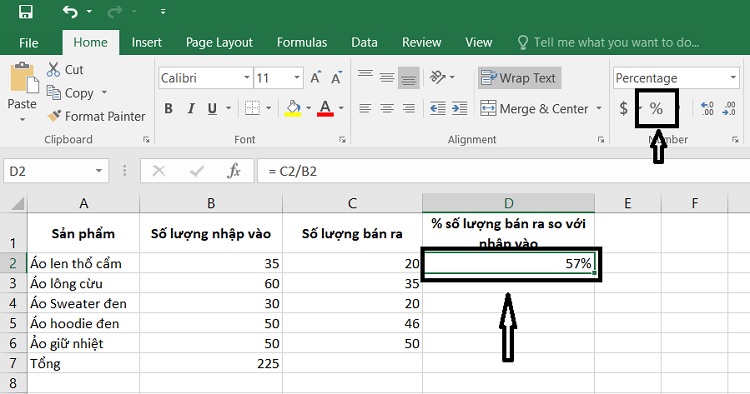This screenshot has width=750, height=394.
Task: Center text horizontally
Action: [387, 109]
